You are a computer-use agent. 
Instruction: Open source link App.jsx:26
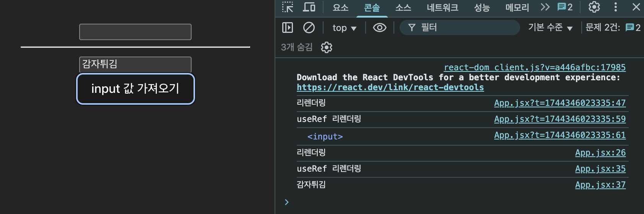(x=600, y=153)
